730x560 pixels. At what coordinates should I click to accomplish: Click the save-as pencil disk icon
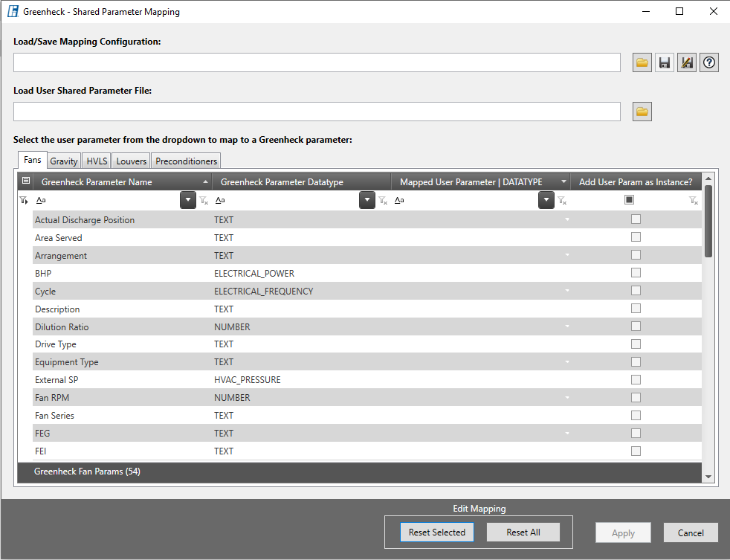pyautogui.click(x=687, y=62)
